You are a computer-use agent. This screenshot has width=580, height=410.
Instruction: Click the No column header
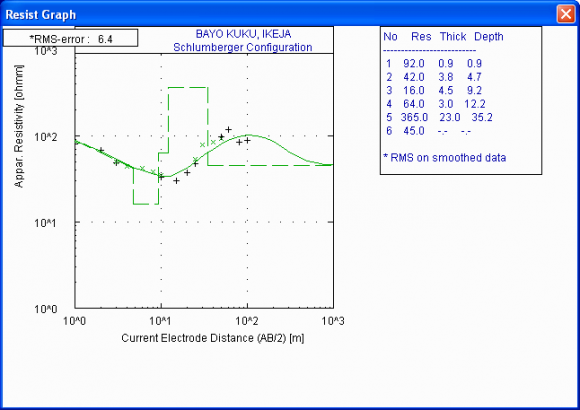390,36
